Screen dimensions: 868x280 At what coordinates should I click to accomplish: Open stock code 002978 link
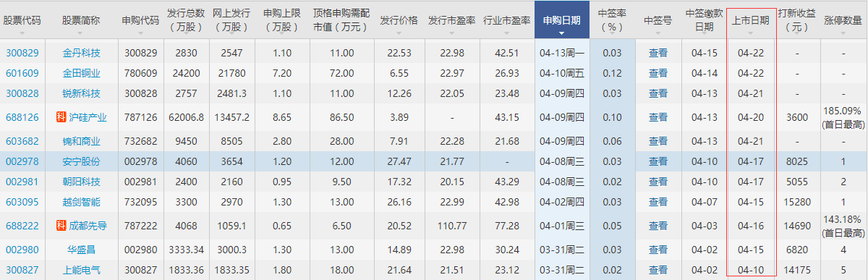(x=22, y=161)
